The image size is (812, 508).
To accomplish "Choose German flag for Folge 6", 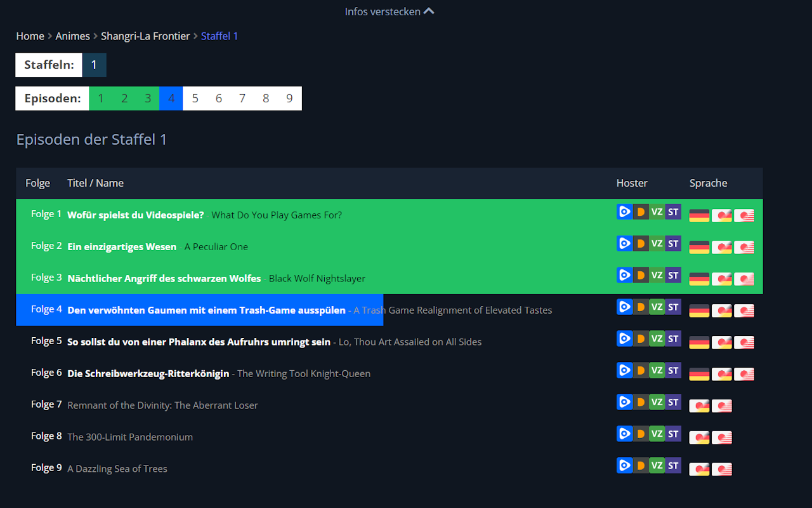I will click(x=698, y=373).
